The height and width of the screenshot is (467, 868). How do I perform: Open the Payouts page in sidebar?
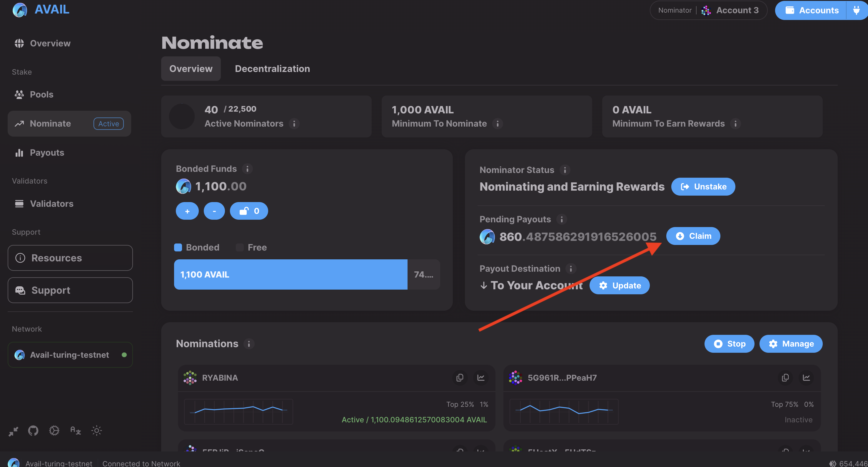click(x=47, y=152)
